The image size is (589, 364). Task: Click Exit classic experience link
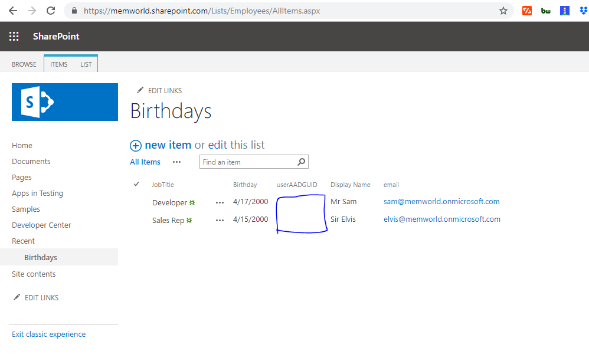(48, 334)
